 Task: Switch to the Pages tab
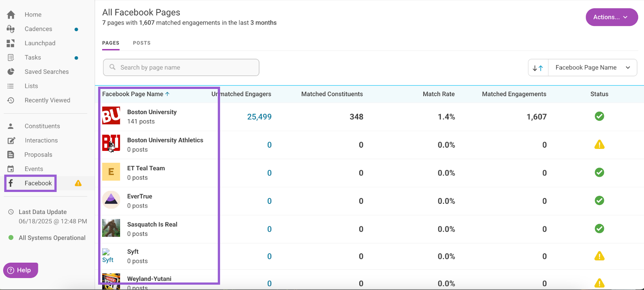(x=111, y=43)
